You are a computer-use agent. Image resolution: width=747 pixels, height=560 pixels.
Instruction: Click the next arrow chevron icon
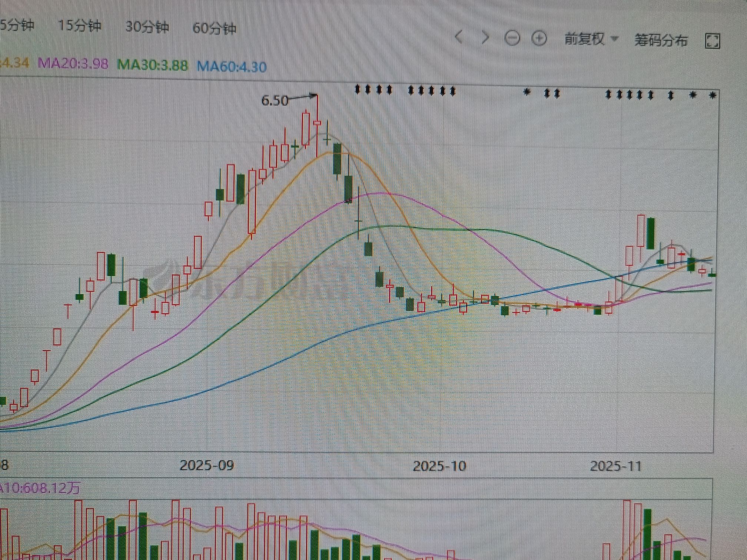click(x=485, y=37)
